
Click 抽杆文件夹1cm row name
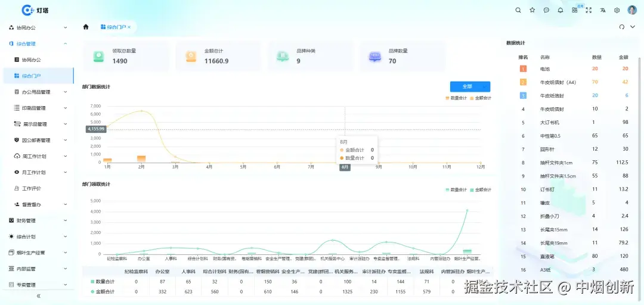(x=556, y=163)
